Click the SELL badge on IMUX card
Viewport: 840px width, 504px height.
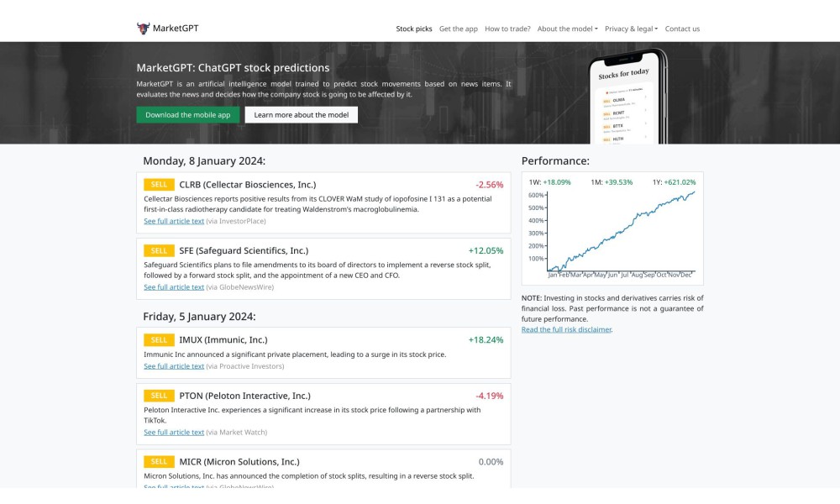(x=159, y=340)
